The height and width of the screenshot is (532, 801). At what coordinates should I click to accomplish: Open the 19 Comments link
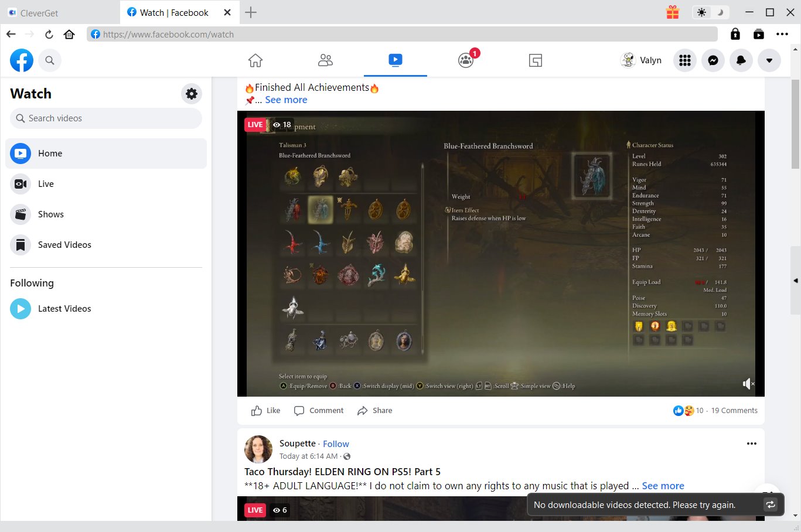734,411
